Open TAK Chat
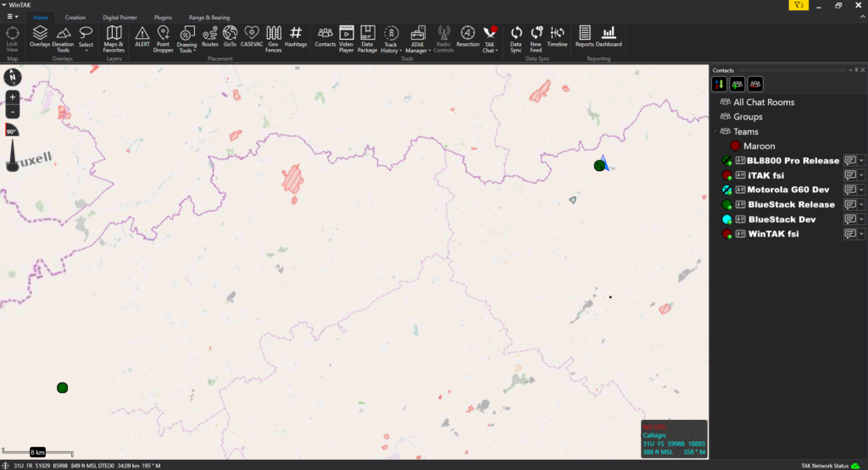This screenshot has height=470, width=868. 489,39
